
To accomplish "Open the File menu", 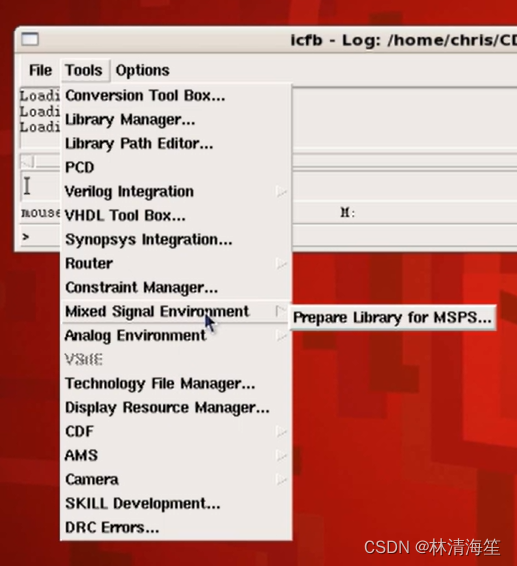I will [40, 70].
